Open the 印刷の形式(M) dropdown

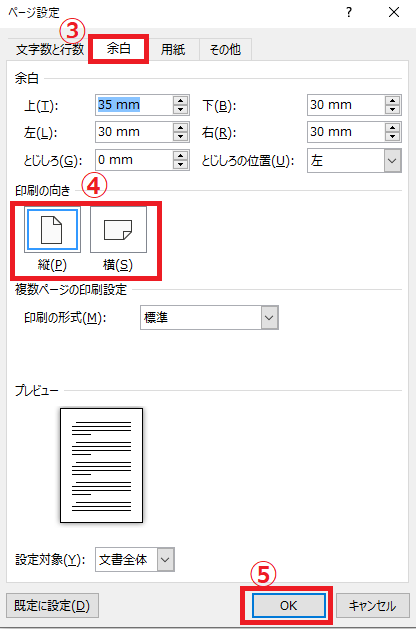pos(209,318)
